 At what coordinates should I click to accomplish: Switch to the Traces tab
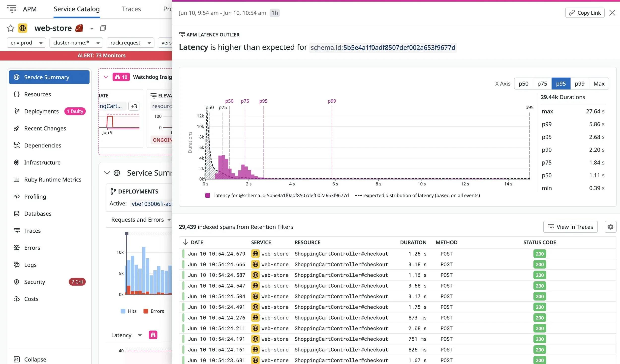coord(131,9)
